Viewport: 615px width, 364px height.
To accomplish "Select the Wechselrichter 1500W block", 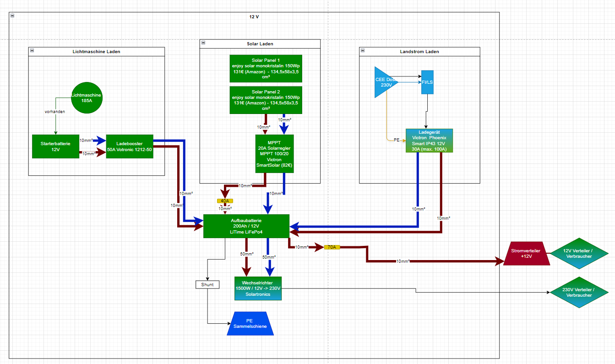I will 258,288.
